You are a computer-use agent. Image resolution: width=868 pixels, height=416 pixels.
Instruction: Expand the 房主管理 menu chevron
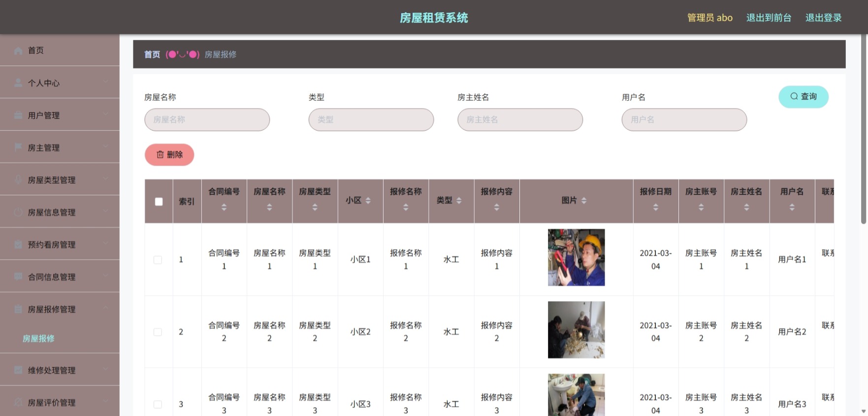click(x=106, y=146)
